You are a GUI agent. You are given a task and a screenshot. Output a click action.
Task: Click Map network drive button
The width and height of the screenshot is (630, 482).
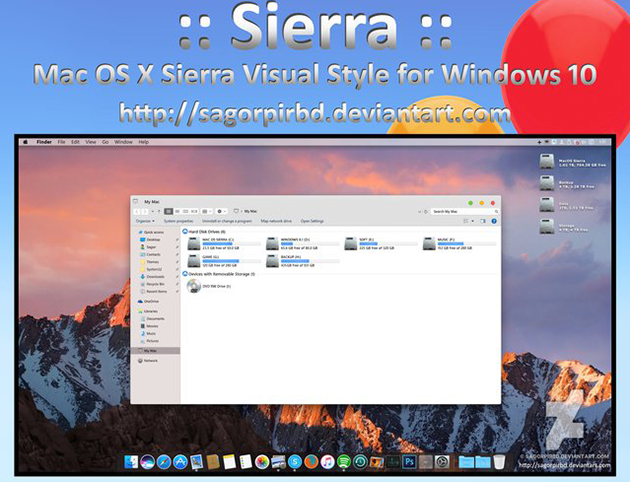pos(276,221)
